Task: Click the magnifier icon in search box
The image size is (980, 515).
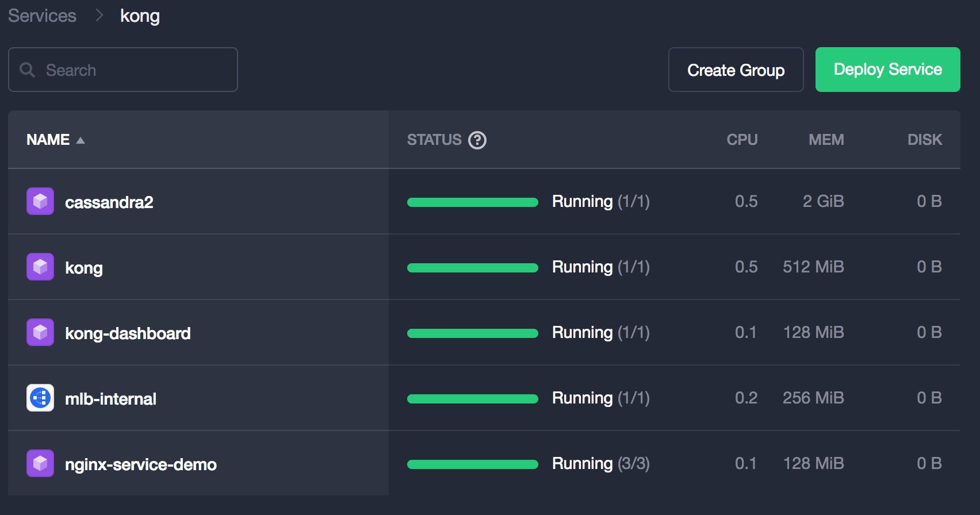Action: click(x=27, y=70)
